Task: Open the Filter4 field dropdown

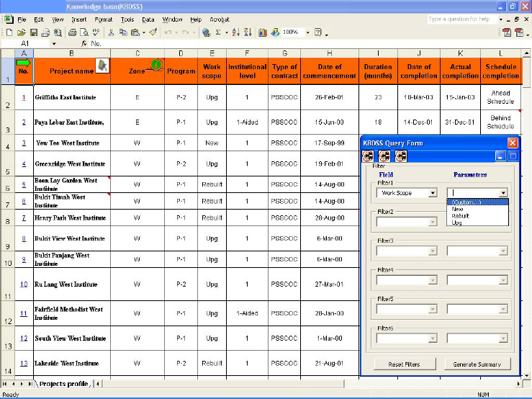Action: pos(433,280)
